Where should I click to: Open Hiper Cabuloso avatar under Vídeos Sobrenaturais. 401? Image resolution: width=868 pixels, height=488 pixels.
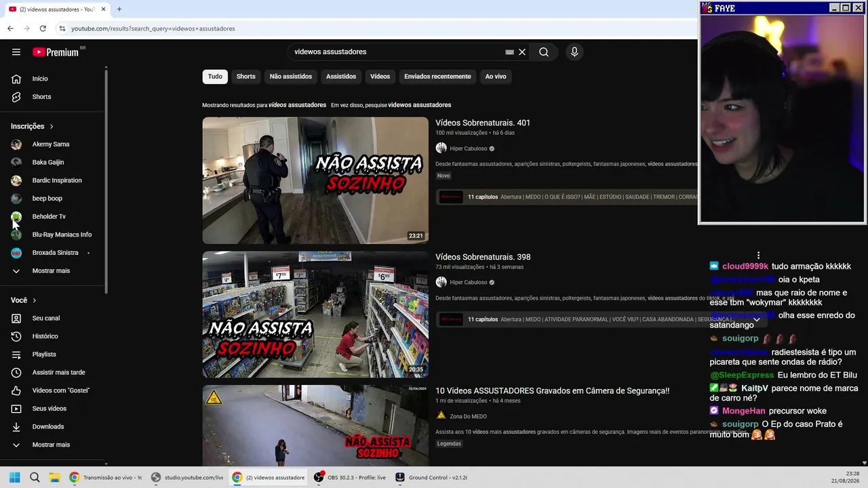441,148
